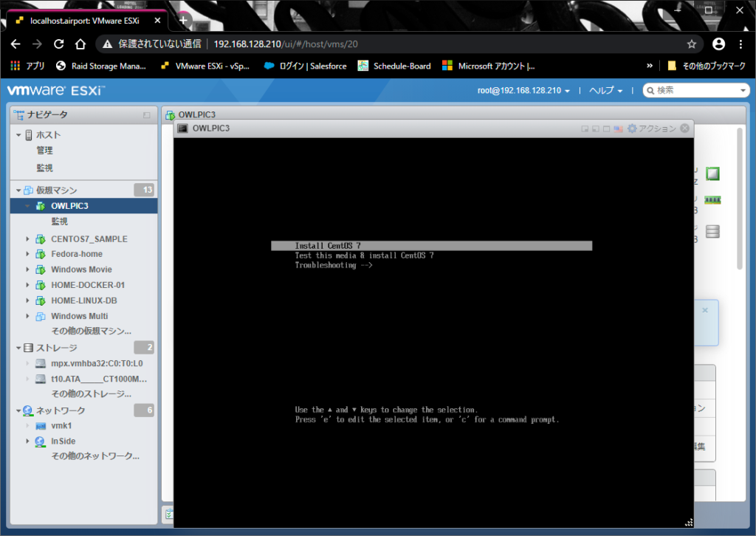Screen dimensions: 756x536
Task: Click the 仮想マシン count badge 13
Action: [x=144, y=190]
